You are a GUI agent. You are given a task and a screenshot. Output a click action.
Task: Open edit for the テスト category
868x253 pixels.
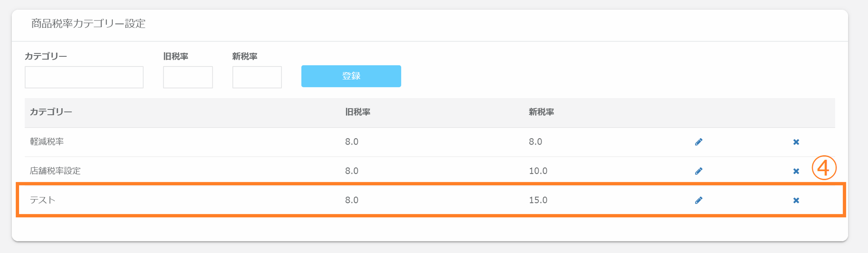(x=698, y=200)
